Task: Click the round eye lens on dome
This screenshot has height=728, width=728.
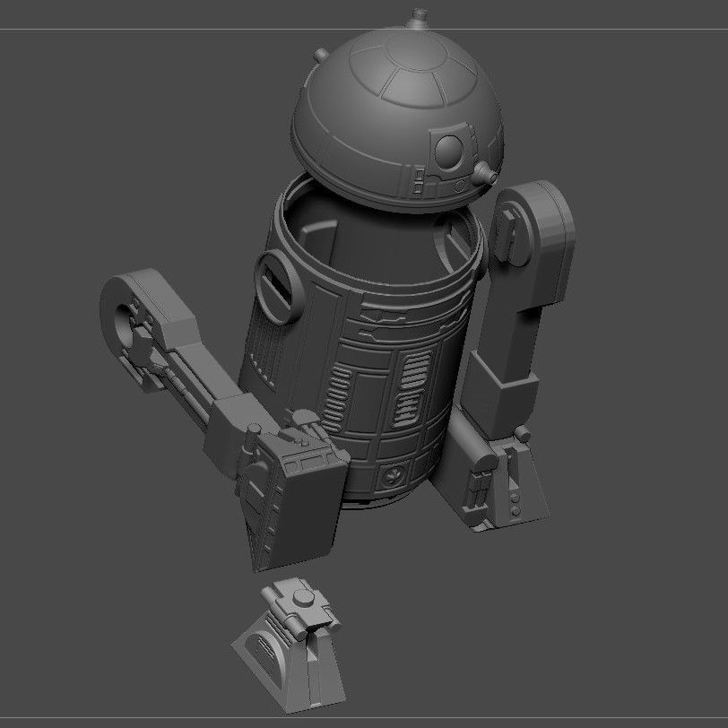Action: pyautogui.click(x=448, y=151)
